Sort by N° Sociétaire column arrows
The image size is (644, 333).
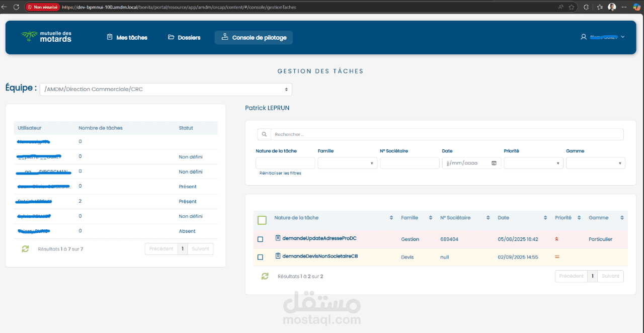click(488, 218)
